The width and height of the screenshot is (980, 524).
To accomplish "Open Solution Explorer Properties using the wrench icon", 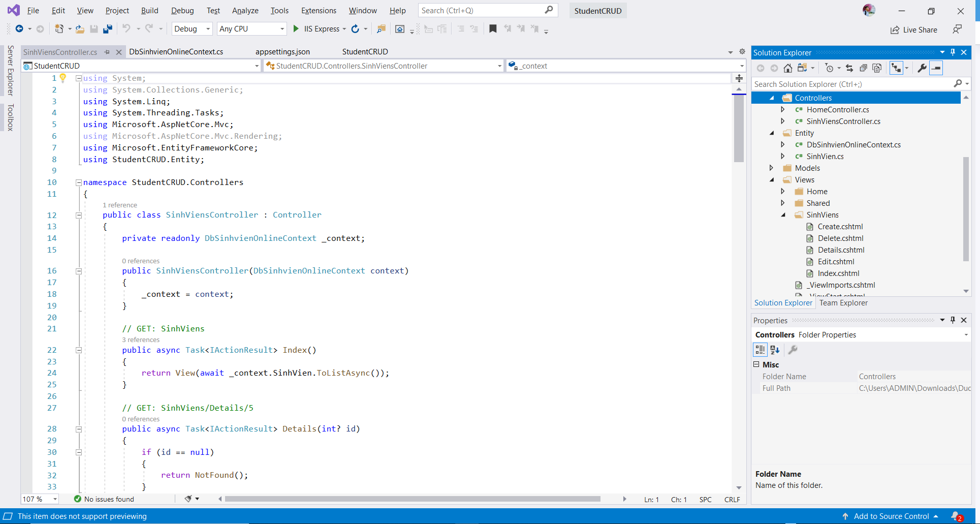I will (x=922, y=68).
